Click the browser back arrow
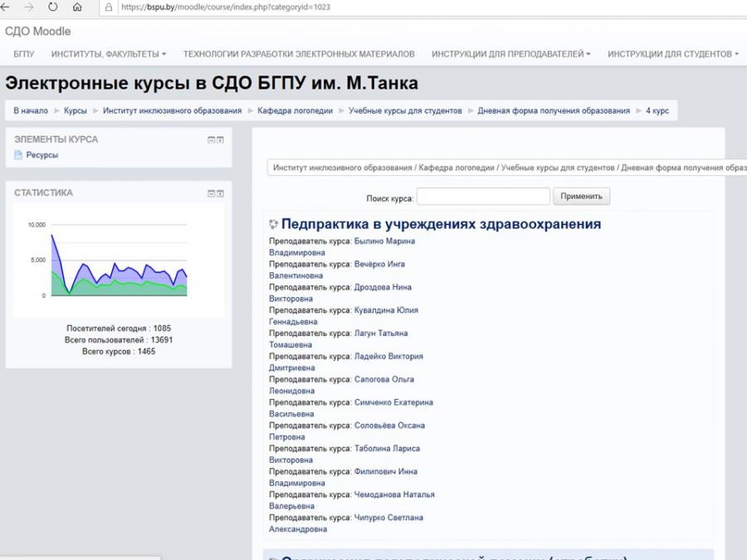Viewport: 747px width, 560px height. pos(5,7)
